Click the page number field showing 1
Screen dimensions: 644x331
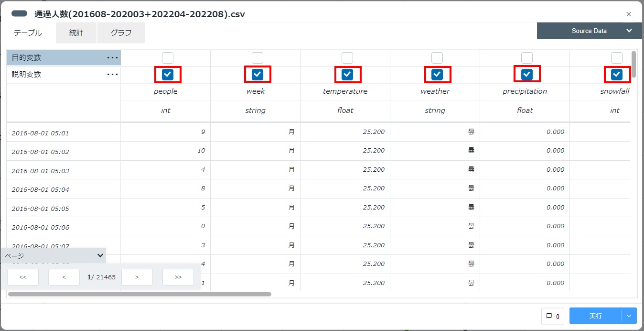[89, 277]
